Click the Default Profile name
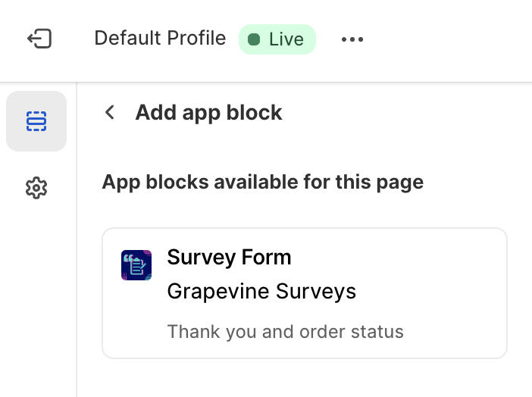 (x=160, y=39)
